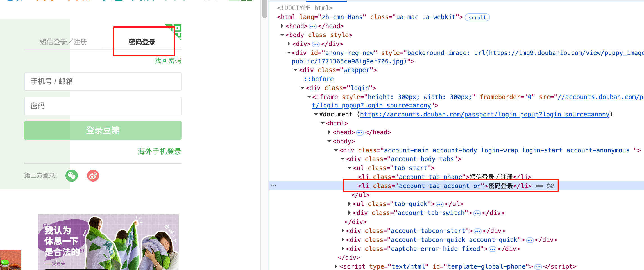Expand the account-tab-switch div node
The image size is (644, 270).
(x=350, y=213)
